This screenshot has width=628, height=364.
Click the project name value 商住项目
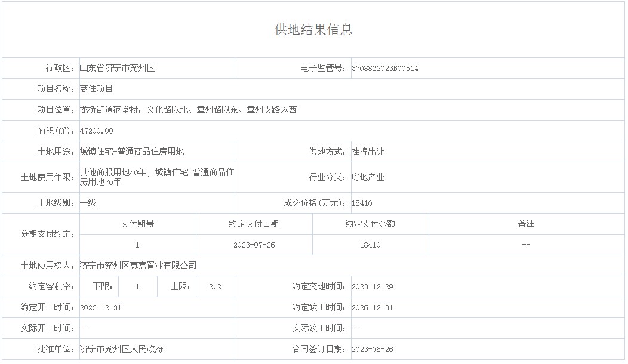click(96, 89)
